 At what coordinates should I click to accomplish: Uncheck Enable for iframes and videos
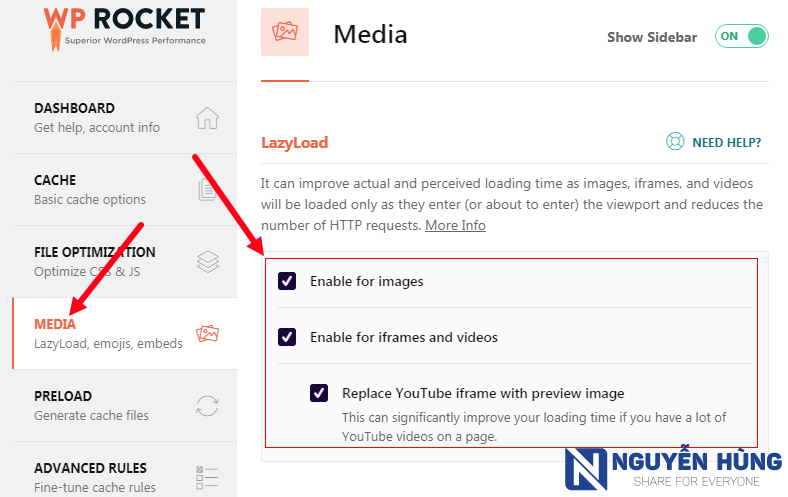click(x=287, y=337)
